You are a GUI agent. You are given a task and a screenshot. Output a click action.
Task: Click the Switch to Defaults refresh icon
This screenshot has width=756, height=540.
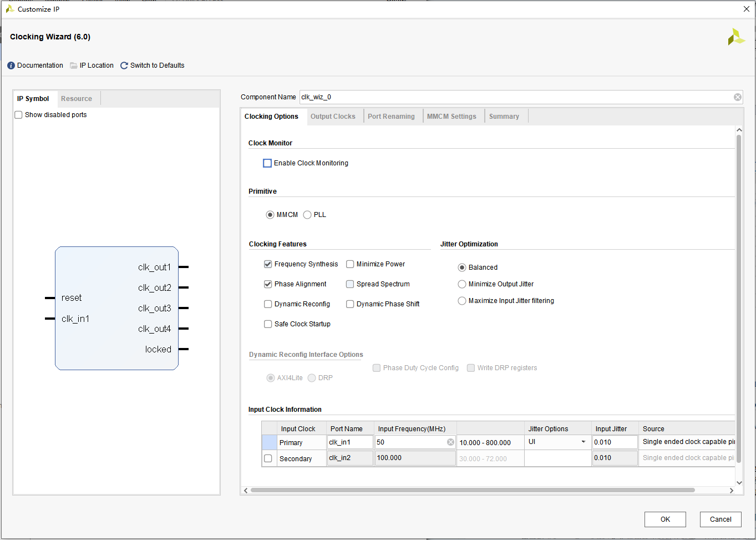(x=124, y=65)
